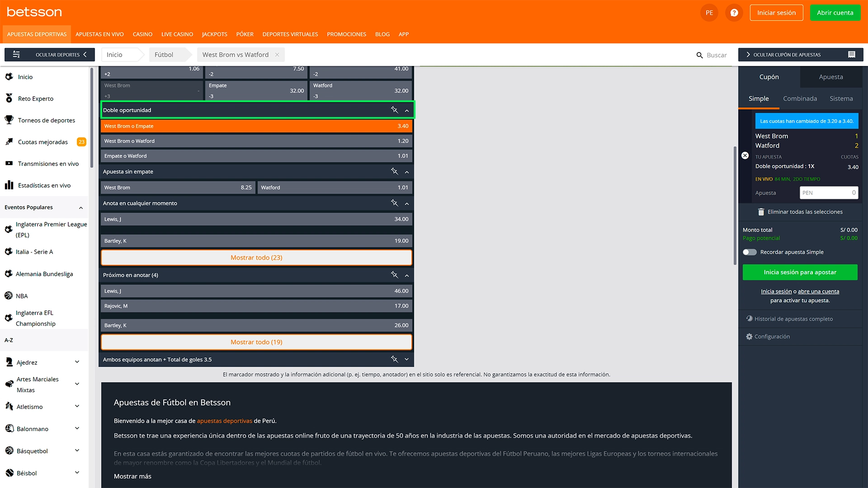The height and width of the screenshot is (488, 868).
Task: Click Mostrar todo (19)
Action: pos(256,342)
